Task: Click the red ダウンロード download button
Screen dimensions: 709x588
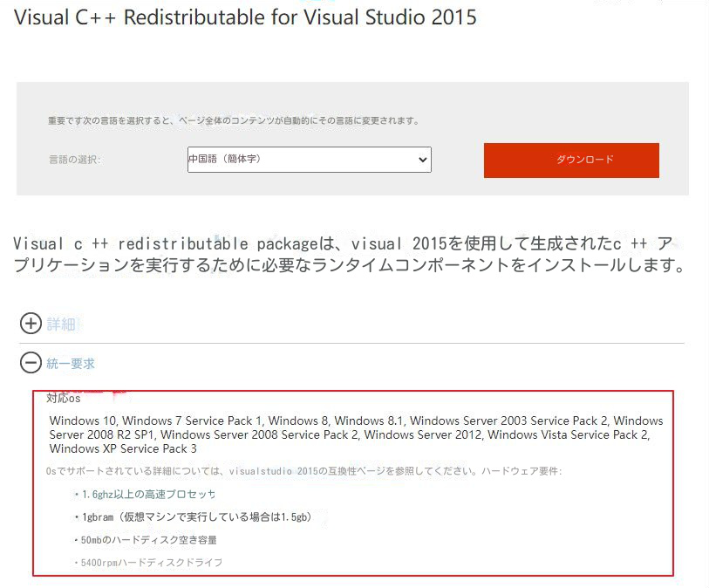Action: click(x=571, y=161)
